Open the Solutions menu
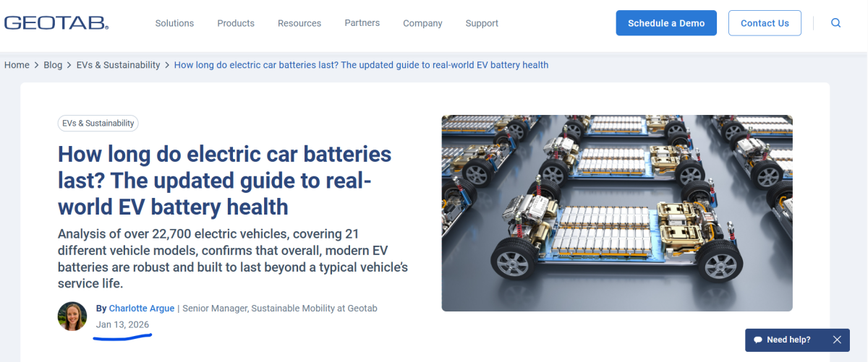The width and height of the screenshot is (868, 362). tap(174, 23)
